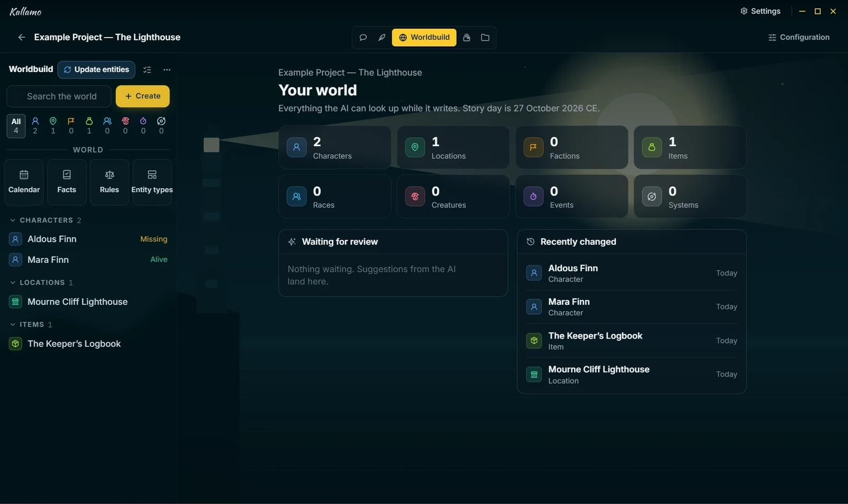Open Configuration panel

[x=799, y=37]
